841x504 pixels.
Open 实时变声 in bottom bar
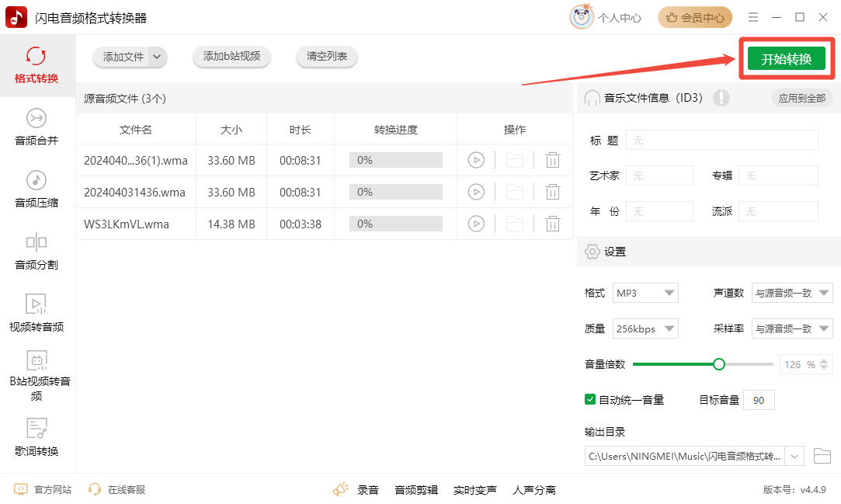[x=474, y=489]
